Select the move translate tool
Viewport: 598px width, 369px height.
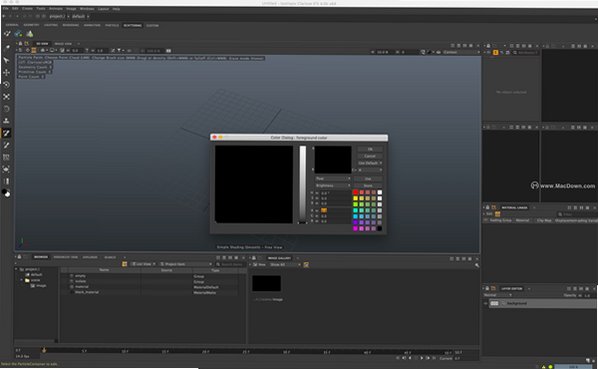tap(6, 72)
